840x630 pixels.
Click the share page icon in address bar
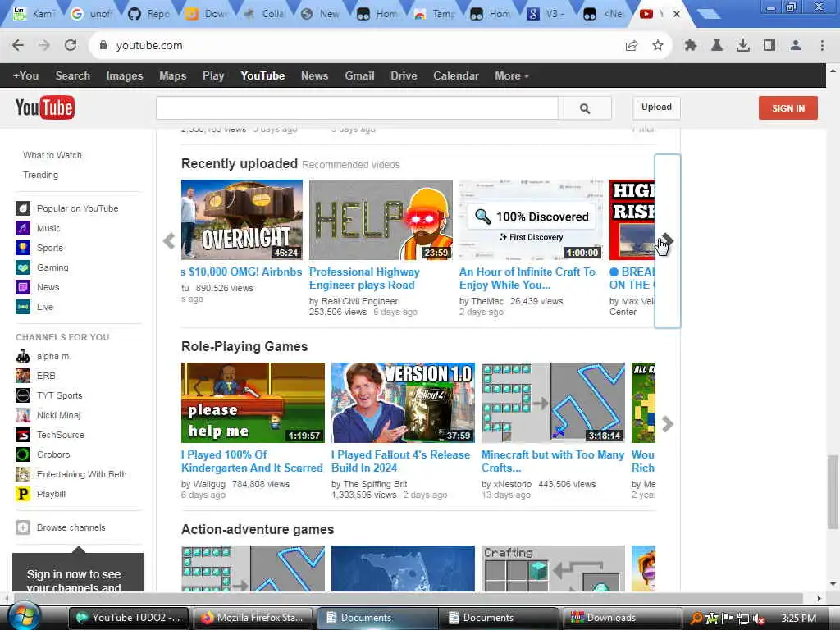[632, 46]
